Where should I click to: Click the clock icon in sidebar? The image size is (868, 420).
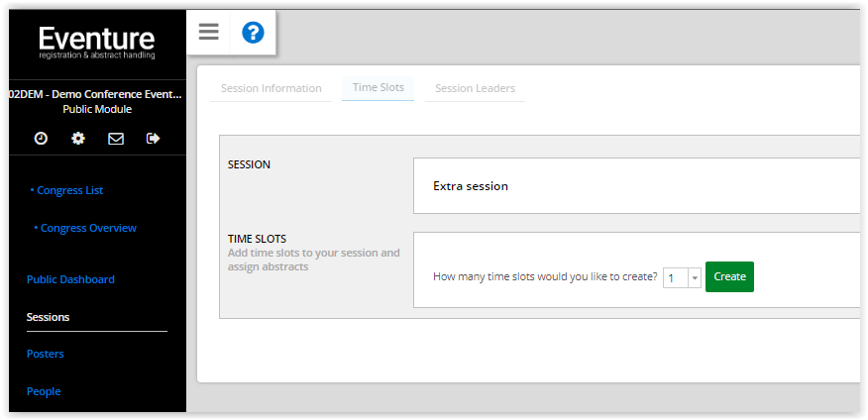[x=41, y=139]
